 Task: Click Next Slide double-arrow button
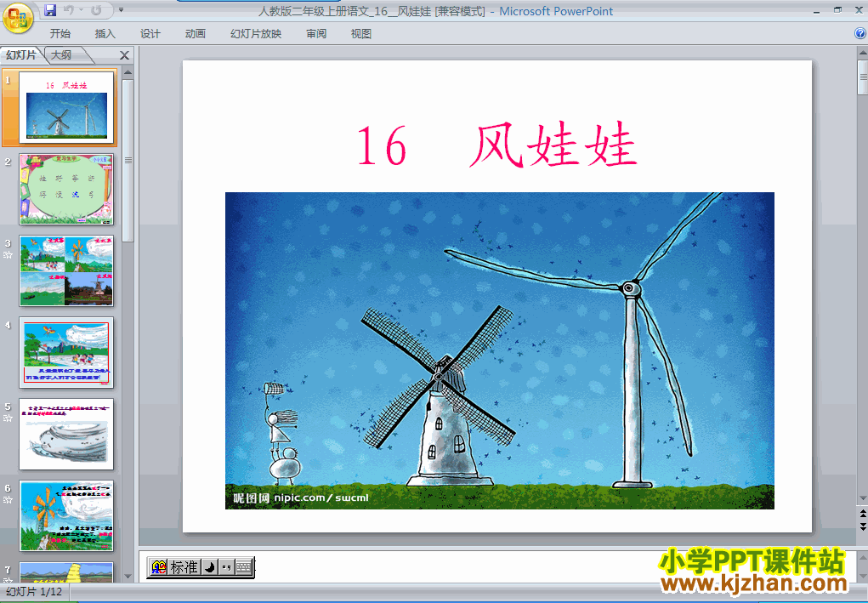pos(862,526)
